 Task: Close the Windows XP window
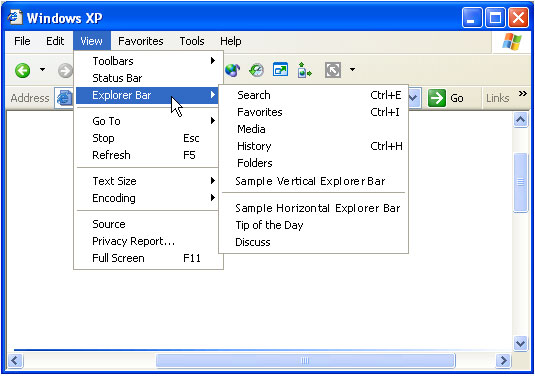pyautogui.click(x=518, y=17)
